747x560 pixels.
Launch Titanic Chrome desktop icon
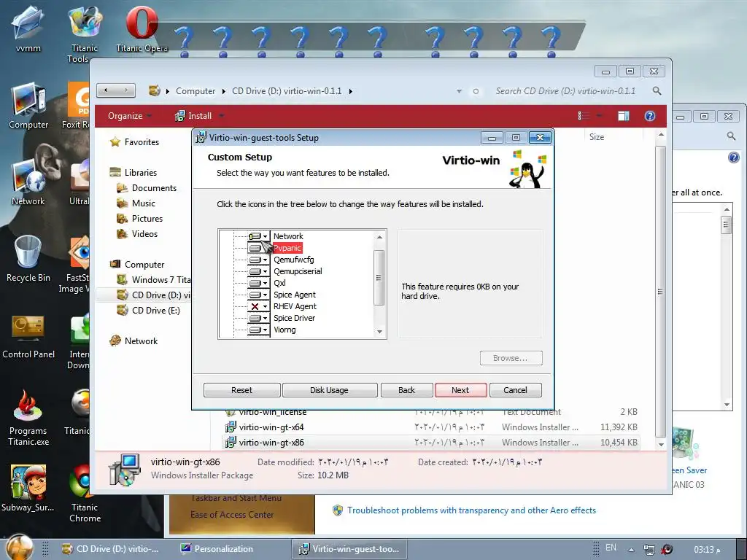[85, 494]
